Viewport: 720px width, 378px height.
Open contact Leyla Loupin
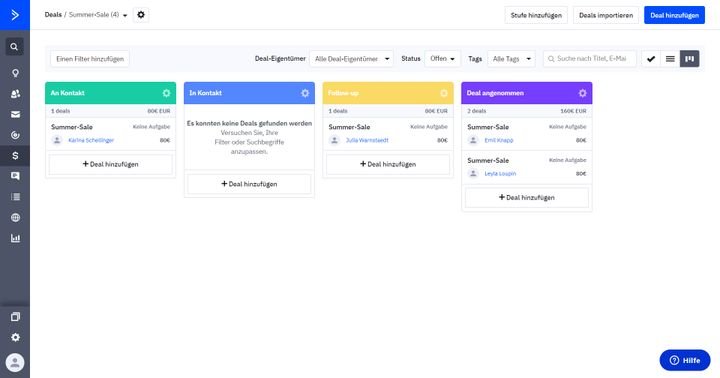pos(500,174)
